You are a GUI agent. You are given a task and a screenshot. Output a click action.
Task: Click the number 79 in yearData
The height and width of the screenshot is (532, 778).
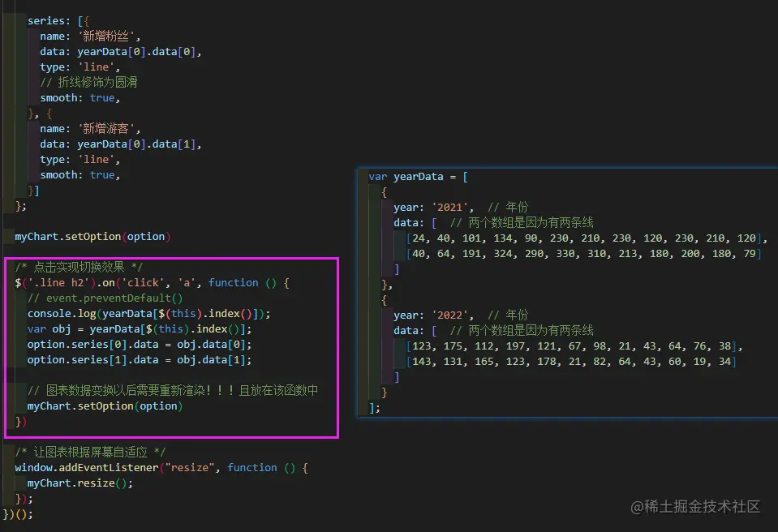click(750, 254)
